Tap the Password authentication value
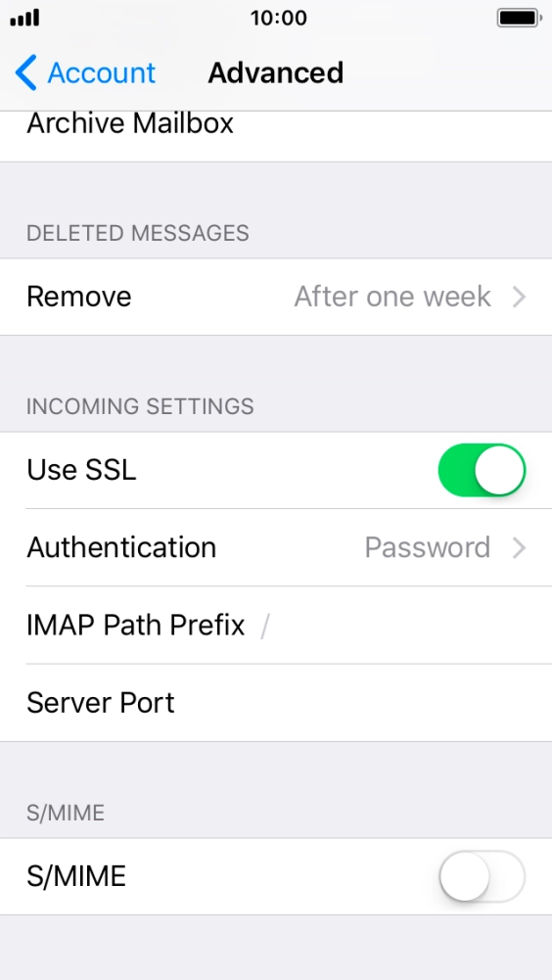The width and height of the screenshot is (552, 980). [x=428, y=548]
